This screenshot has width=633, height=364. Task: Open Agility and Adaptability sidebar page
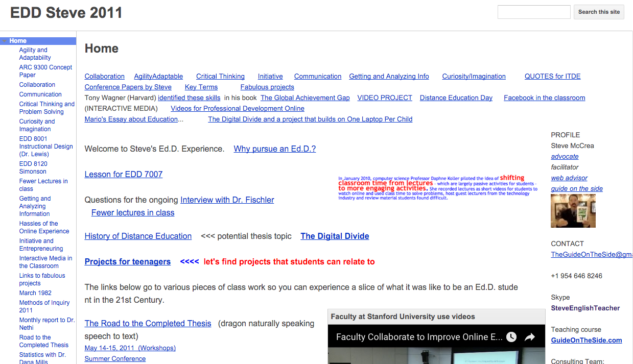point(35,54)
